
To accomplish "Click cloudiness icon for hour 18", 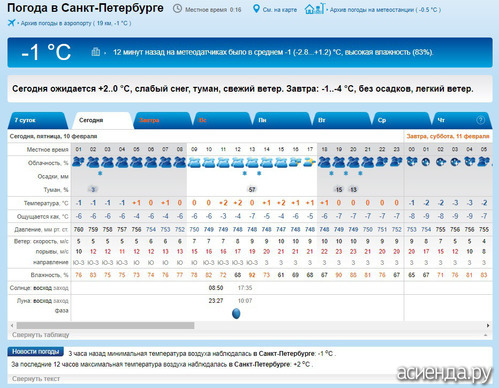I will coord(324,163).
